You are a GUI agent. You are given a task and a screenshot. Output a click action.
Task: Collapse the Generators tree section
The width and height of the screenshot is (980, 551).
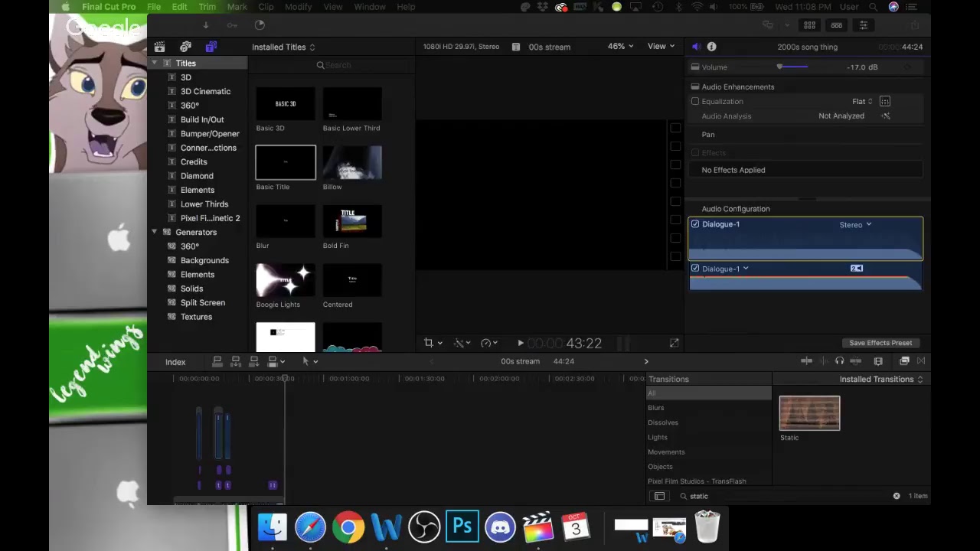(x=154, y=232)
